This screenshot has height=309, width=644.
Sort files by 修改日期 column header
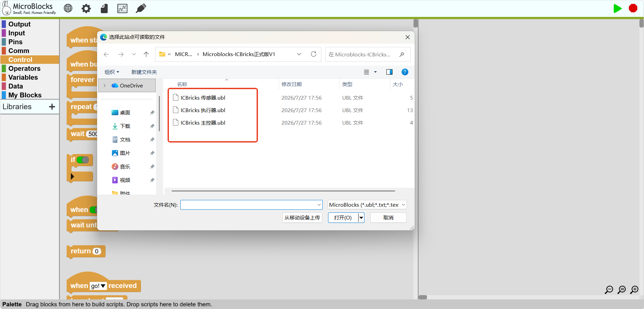pos(292,84)
